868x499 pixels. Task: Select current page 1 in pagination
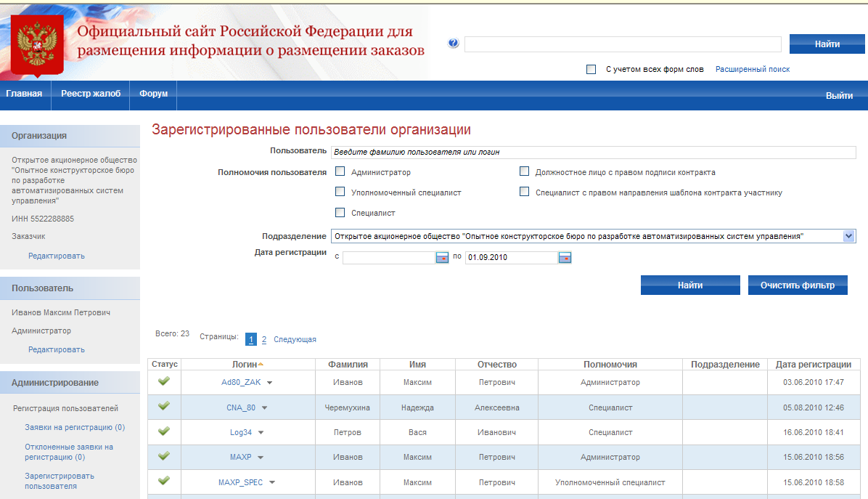coord(251,339)
